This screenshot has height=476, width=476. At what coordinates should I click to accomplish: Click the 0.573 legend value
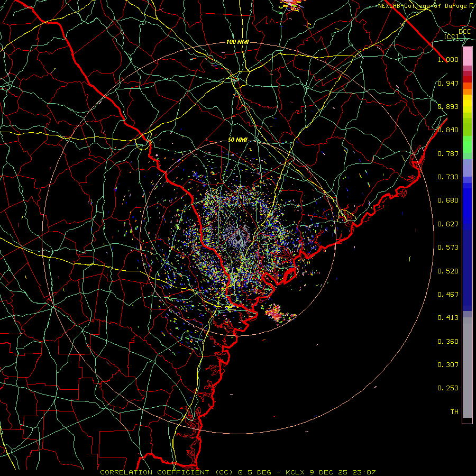point(448,248)
